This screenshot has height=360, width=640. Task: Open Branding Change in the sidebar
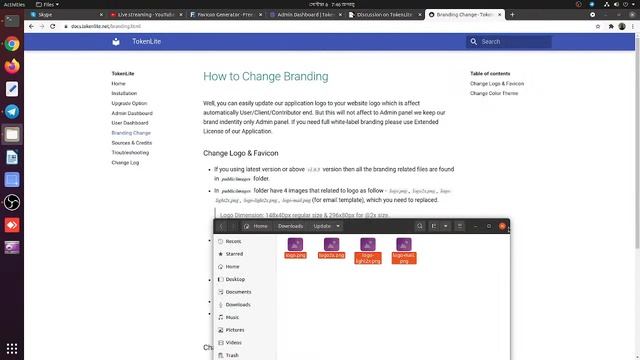[x=131, y=133]
